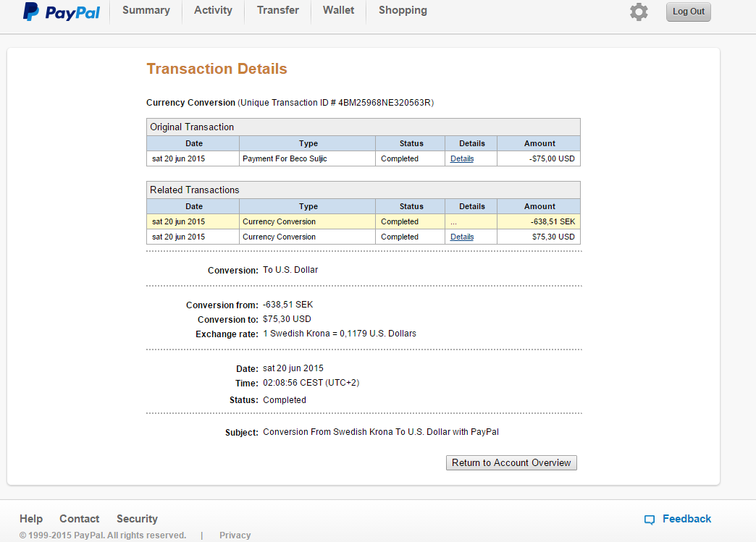756x542 pixels.
Task: Click the ellipsis in highlighted row Details cell
Action: coord(454,223)
